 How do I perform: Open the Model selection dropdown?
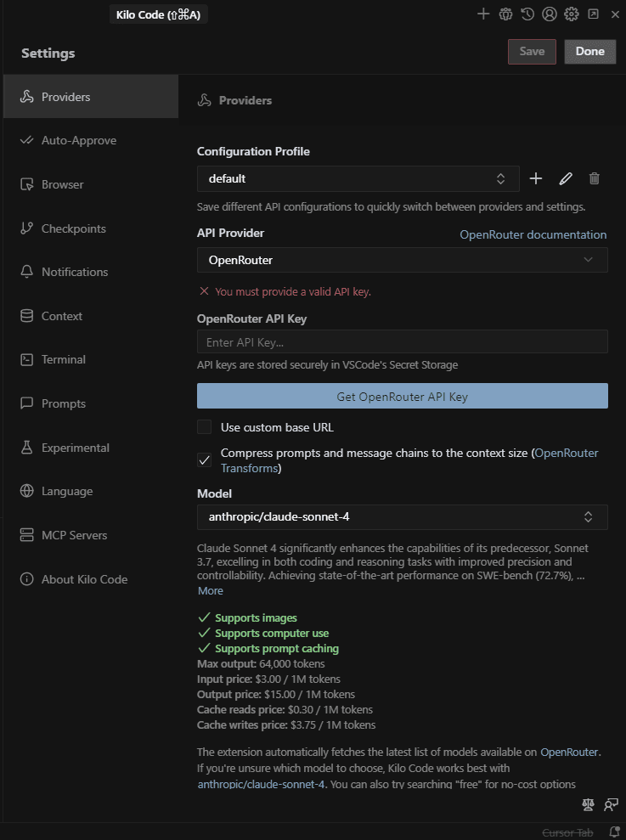click(402, 516)
